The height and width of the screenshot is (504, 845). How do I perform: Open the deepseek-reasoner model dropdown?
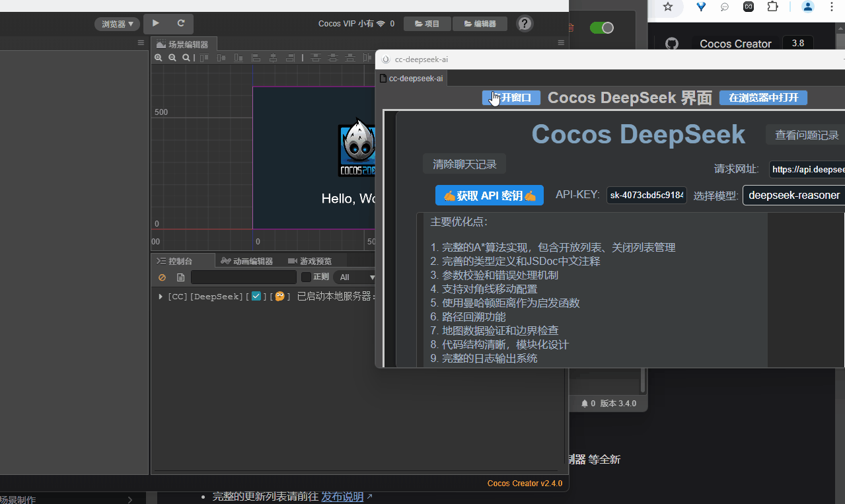pyautogui.click(x=794, y=196)
